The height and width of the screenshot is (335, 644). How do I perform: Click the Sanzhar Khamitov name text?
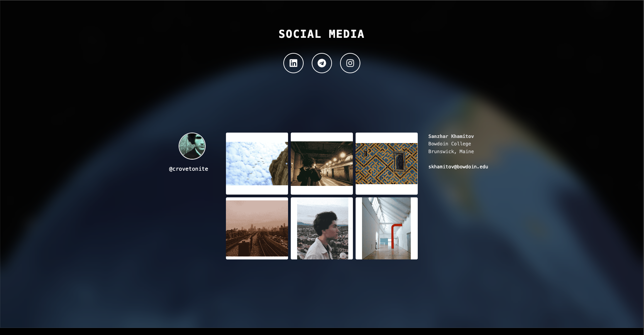coord(451,136)
